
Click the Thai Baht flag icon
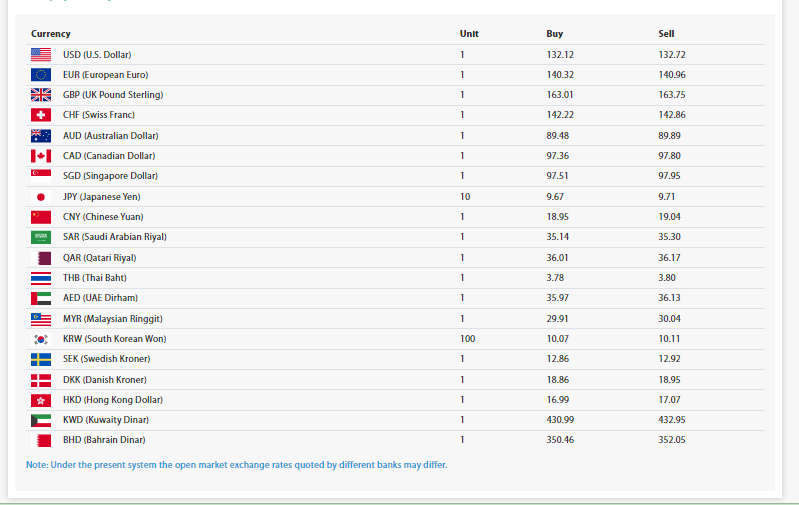click(41, 278)
